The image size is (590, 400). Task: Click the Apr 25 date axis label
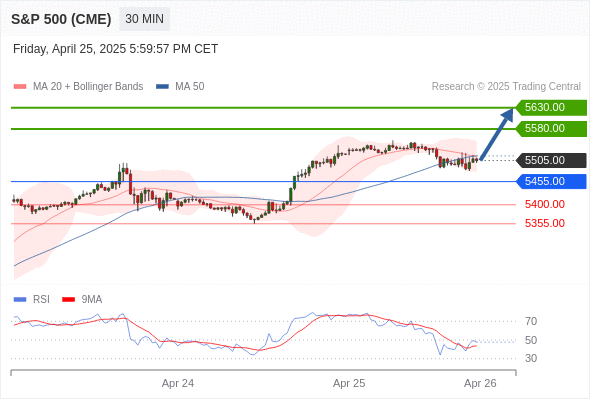(x=349, y=383)
